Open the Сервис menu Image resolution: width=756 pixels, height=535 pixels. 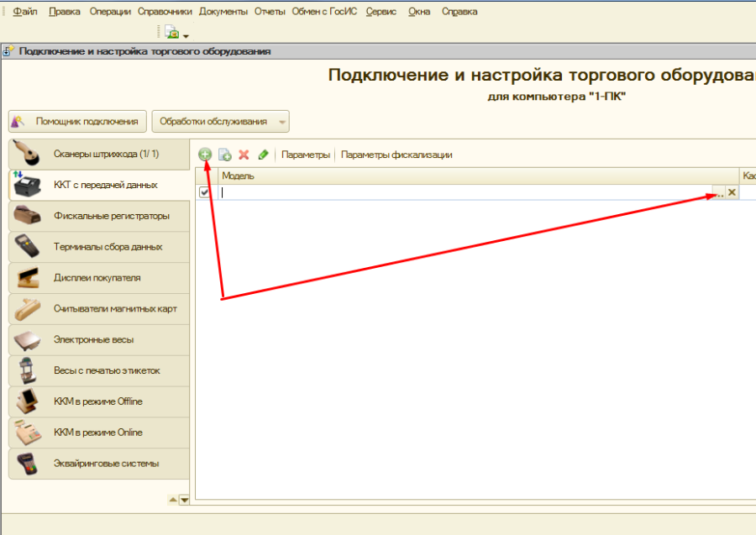click(x=381, y=12)
